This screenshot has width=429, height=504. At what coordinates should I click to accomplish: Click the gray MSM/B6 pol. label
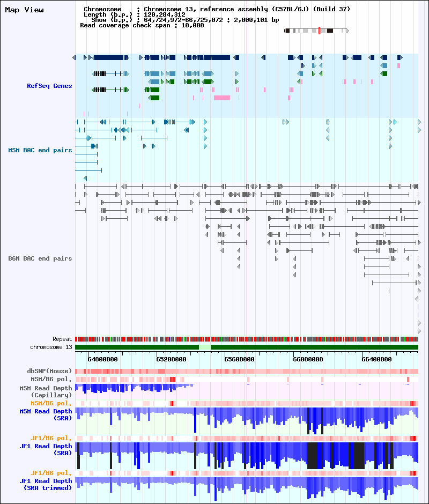pos(51,379)
